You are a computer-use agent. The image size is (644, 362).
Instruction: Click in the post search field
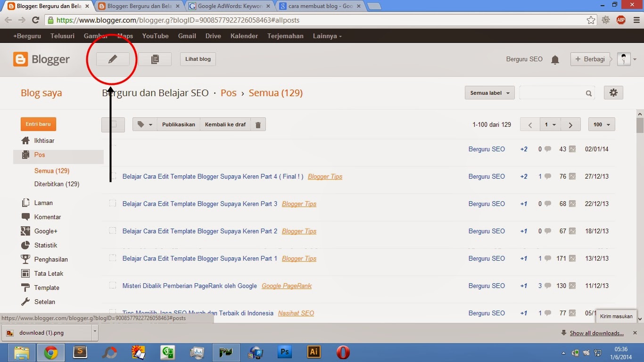pyautogui.click(x=553, y=93)
